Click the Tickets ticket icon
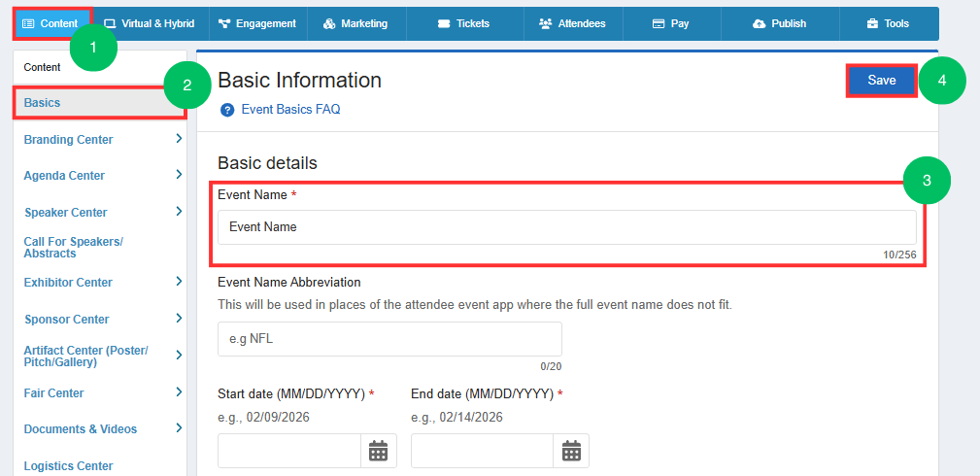This screenshot has width=980, height=476. pos(444,23)
